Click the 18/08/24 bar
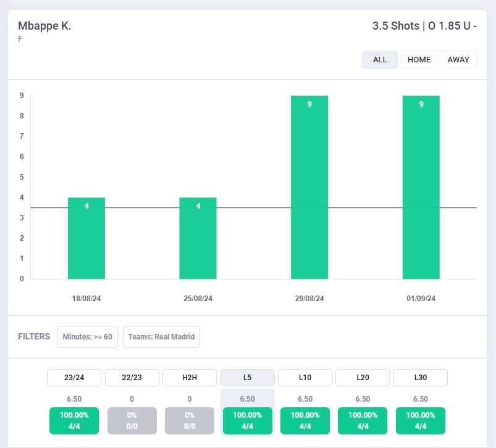496x448 pixels. (86, 238)
